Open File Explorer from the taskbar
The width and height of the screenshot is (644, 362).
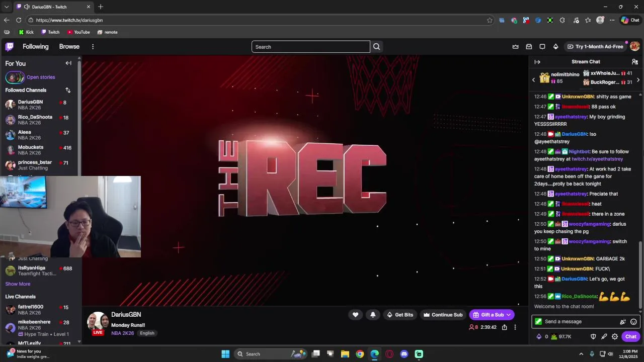pos(345,354)
